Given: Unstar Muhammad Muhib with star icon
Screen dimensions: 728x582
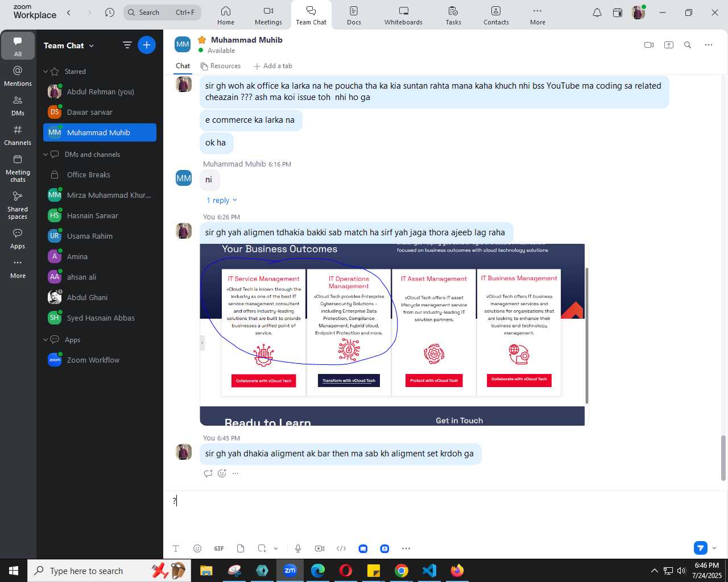Looking at the screenshot, I should point(201,40).
